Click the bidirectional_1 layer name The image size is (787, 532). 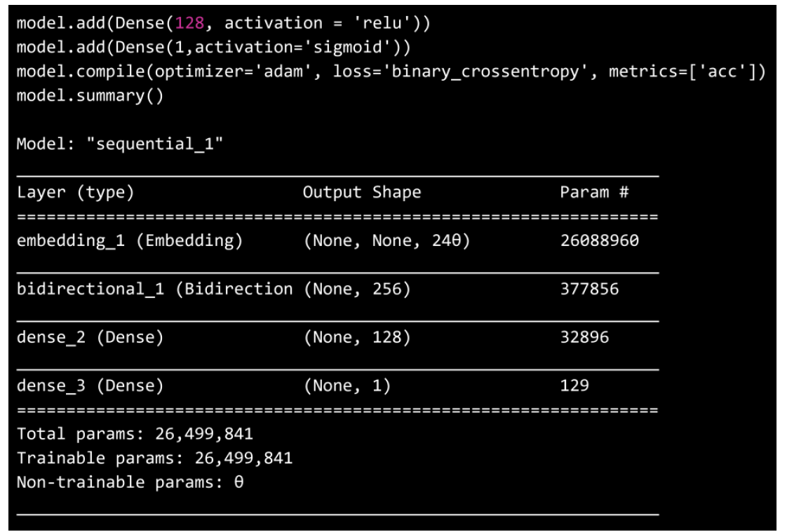click(91, 289)
